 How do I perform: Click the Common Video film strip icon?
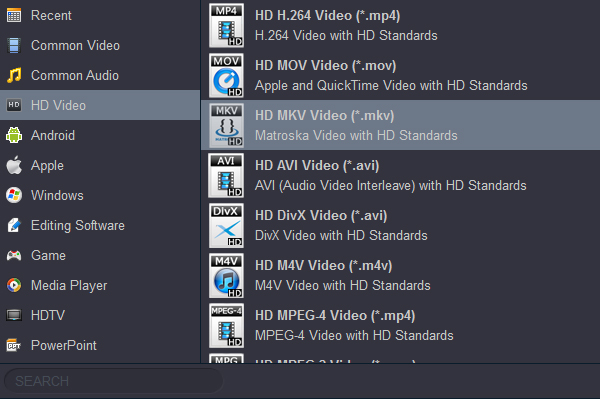click(x=14, y=46)
